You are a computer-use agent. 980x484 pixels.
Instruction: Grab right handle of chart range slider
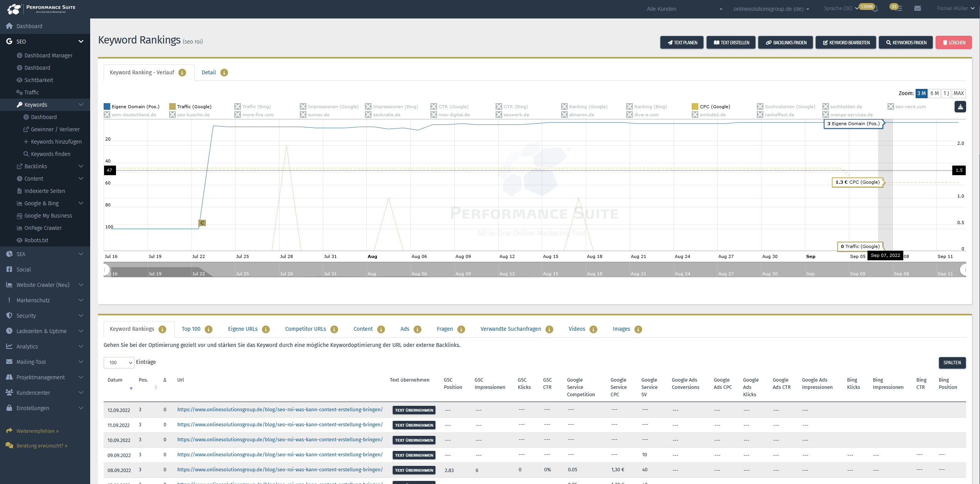pyautogui.click(x=964, y=270)
